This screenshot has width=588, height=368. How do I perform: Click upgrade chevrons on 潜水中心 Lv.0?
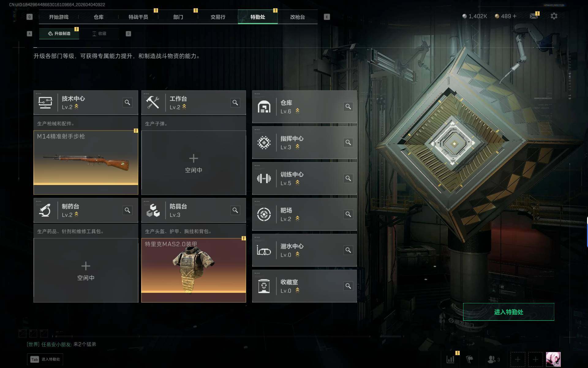297,255
